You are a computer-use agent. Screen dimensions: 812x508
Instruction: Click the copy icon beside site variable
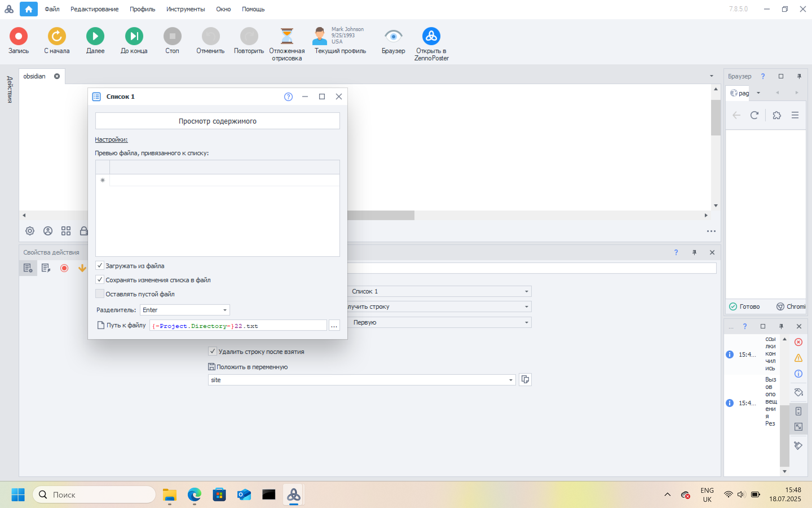tap(525, 380)
